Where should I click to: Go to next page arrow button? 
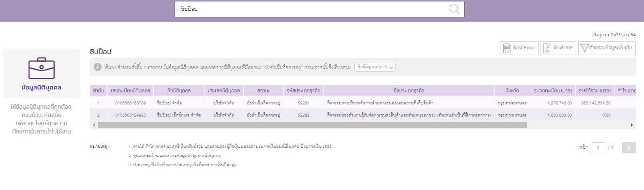pos(629,147)
